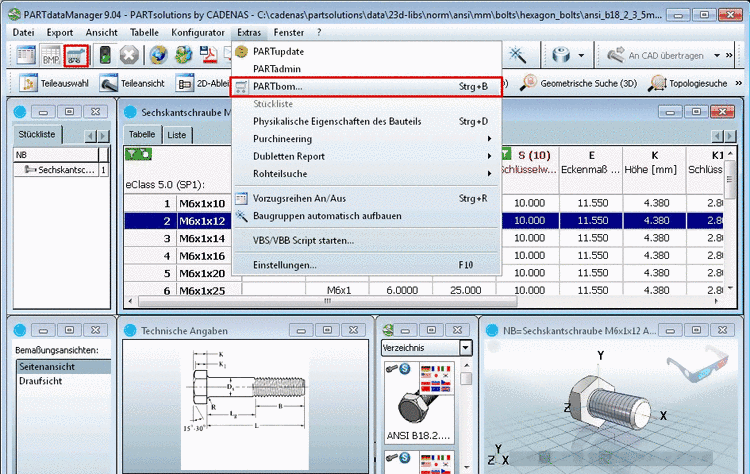
Task: Expand the Dubletten Report submenu
Action: (366, 156)
